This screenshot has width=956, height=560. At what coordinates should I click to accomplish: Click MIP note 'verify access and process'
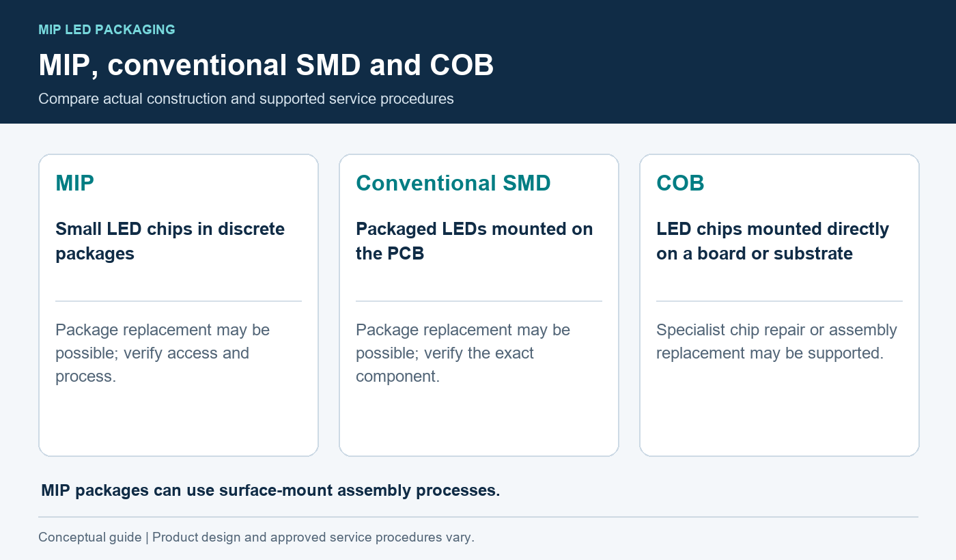152,365
